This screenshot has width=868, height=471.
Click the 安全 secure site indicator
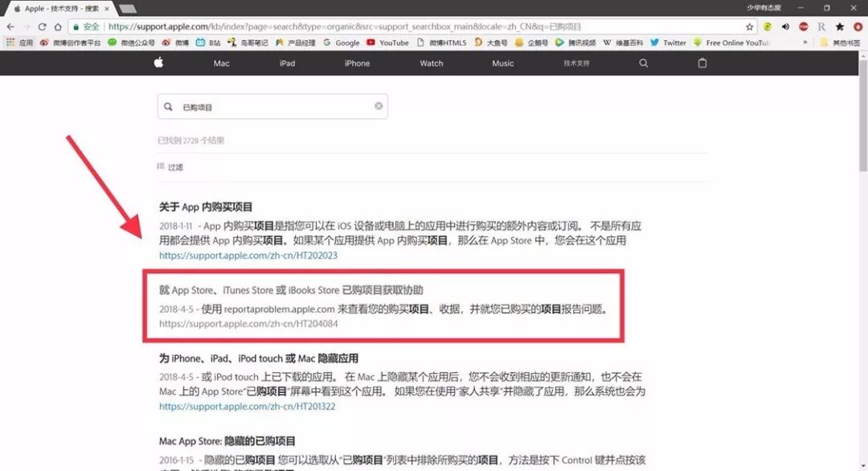coord(86,27)
